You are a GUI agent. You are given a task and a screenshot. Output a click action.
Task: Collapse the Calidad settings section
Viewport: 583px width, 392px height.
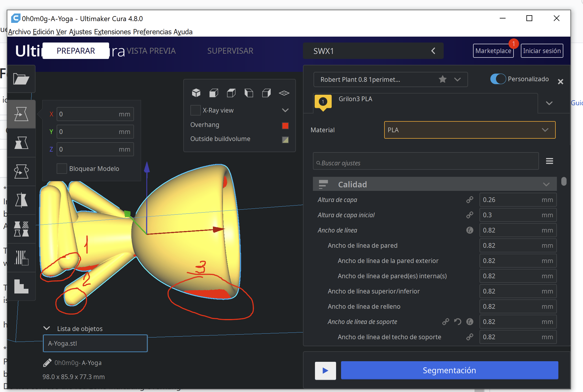pos(546,184)
